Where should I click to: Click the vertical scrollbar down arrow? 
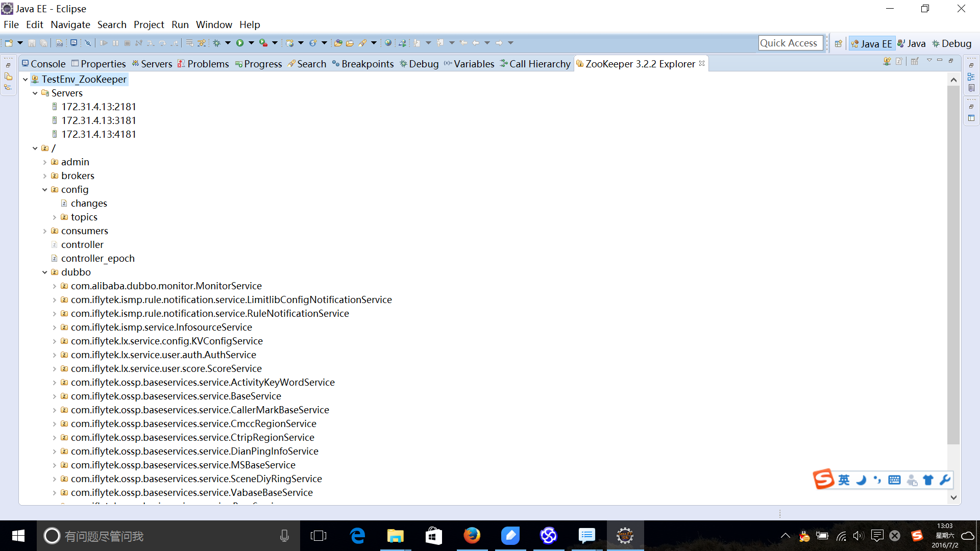[x=953, y=497]
